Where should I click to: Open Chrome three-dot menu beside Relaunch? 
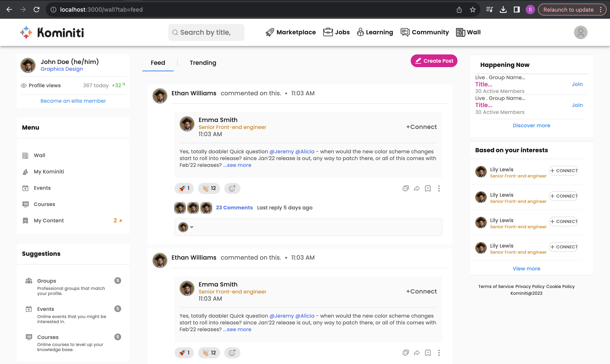point(601,10)
